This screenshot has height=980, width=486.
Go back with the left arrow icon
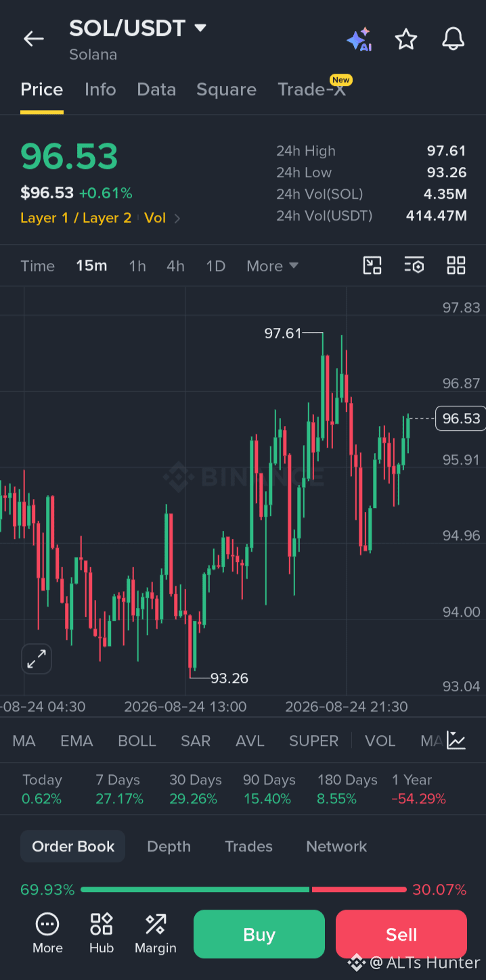point(33,39)
